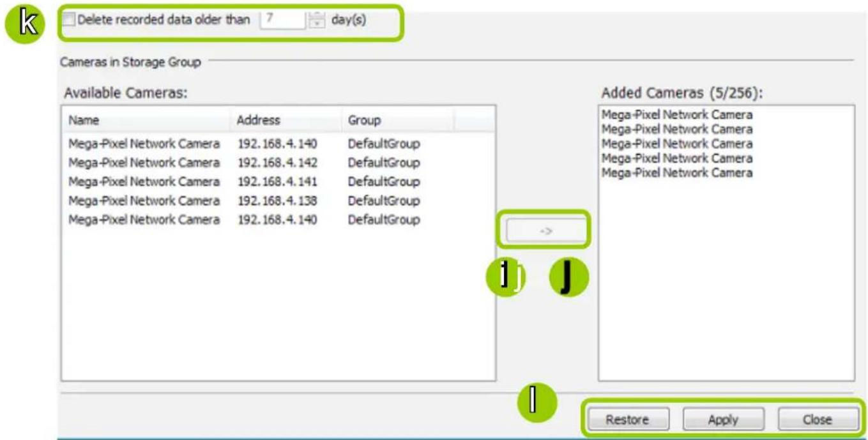The width and height of the screenshot is (868, 440).
Task: Sort by the Group column header
Action: pyautogui.click(x=398, y=120)
